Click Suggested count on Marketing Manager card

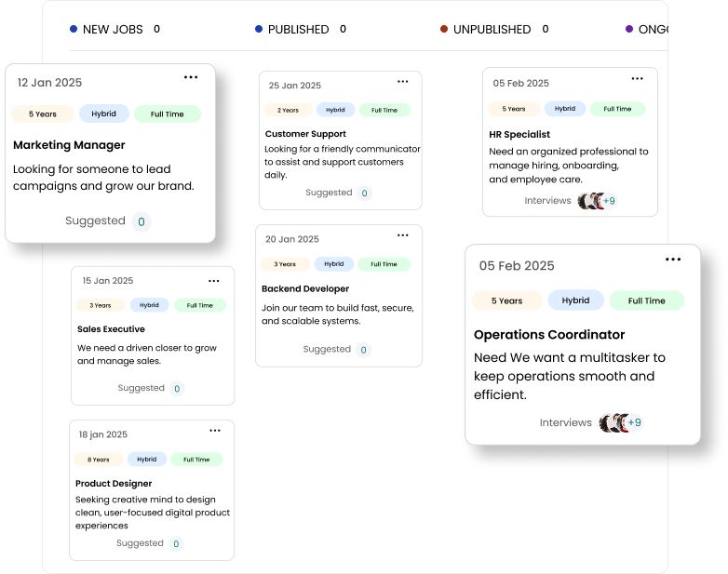[x=142, y=221]
